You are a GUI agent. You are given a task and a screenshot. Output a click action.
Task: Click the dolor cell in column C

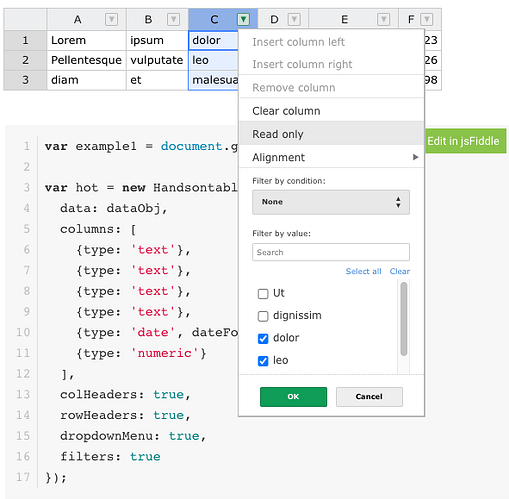pyautogui.click(x=213, y=40)
